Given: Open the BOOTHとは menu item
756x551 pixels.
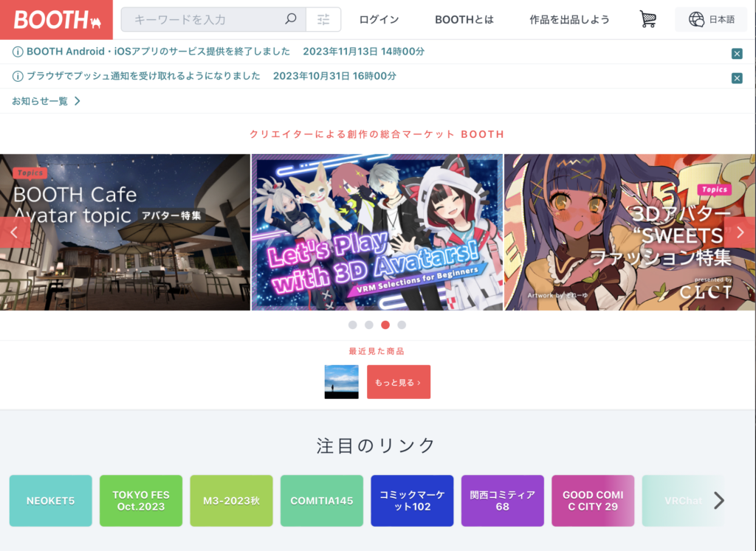Looking at the screenshot, I should pos(464,20).
